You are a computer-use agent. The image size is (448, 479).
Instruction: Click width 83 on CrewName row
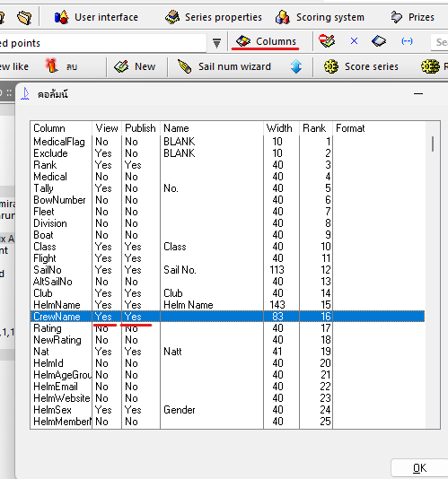277,317
